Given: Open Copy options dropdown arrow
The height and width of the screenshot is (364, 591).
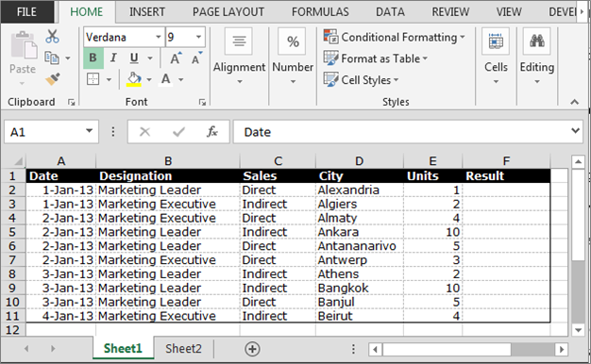Looking at the screenshot, I should click(68, 58).
